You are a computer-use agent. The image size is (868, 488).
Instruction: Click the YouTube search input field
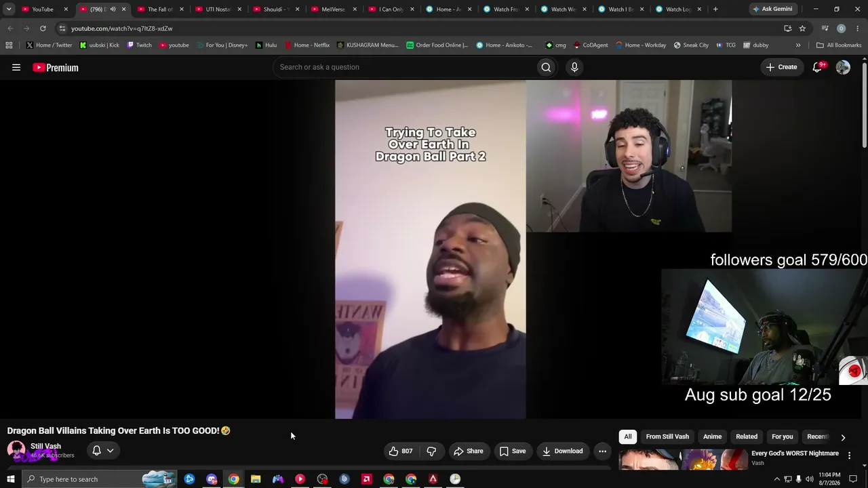tap(405, 67)
